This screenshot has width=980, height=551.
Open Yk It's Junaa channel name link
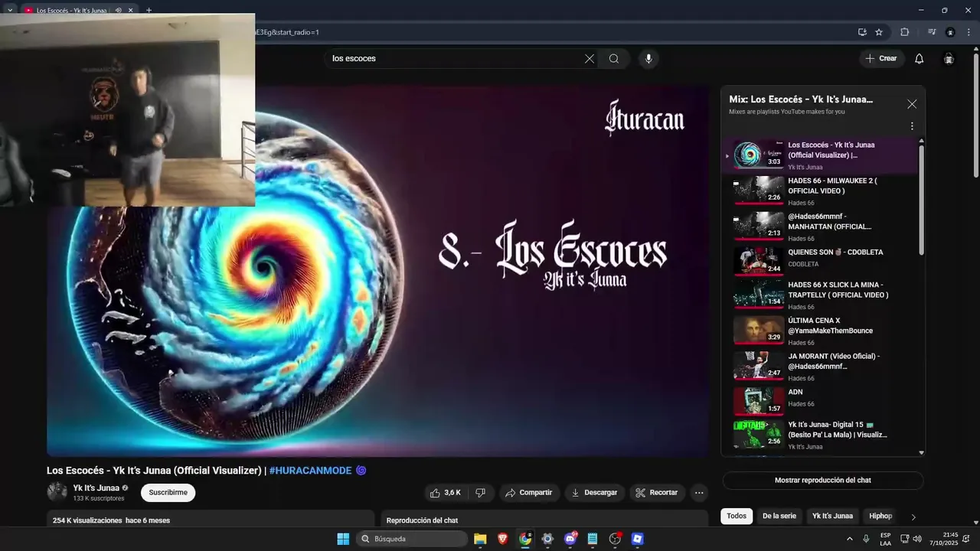(96, 488)
